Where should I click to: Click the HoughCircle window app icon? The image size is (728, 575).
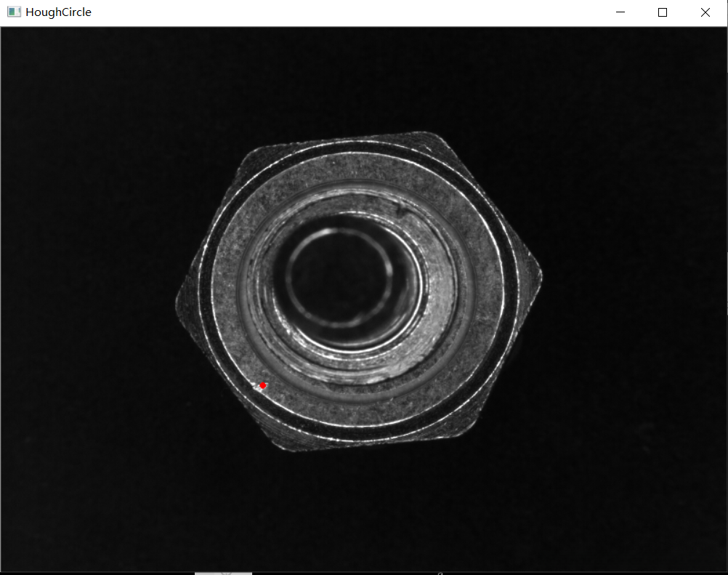[14, 12]
